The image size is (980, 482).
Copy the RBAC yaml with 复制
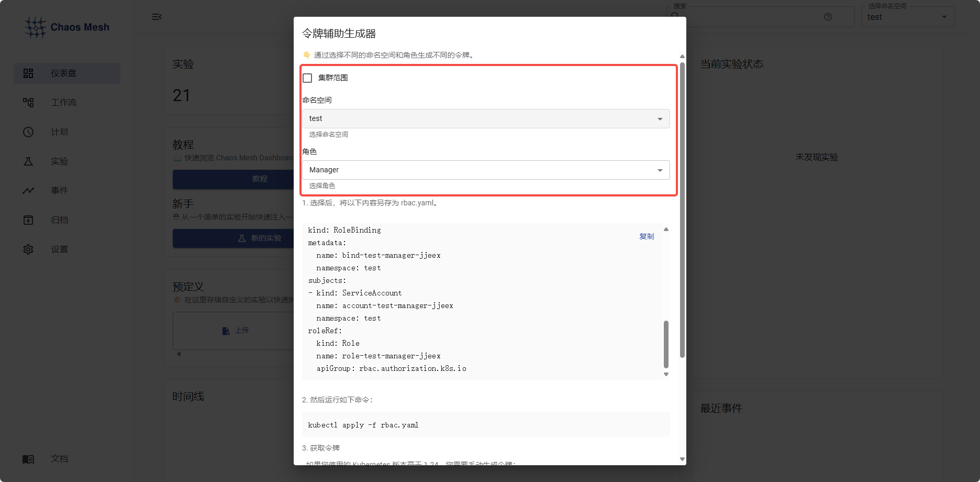(x=647, y=236)
